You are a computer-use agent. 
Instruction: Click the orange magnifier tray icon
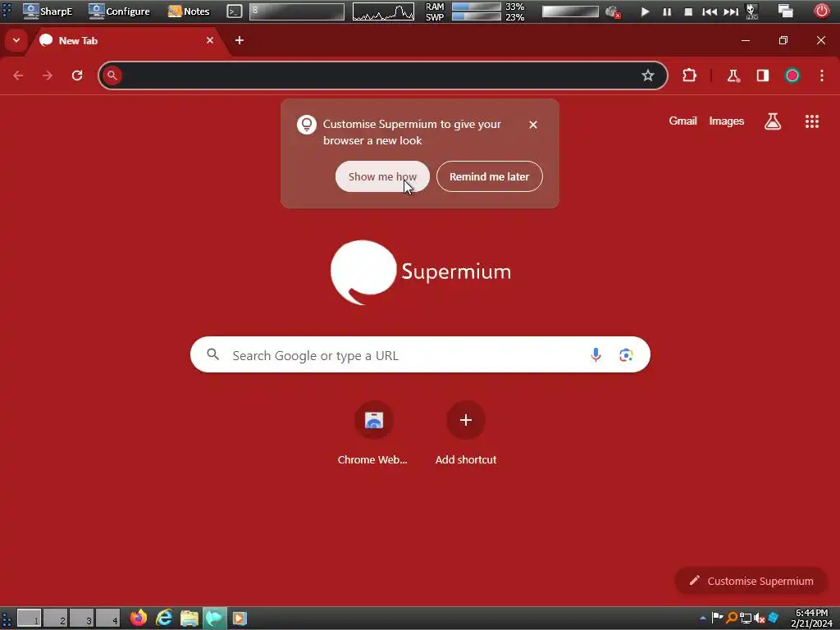click(731, 618)
